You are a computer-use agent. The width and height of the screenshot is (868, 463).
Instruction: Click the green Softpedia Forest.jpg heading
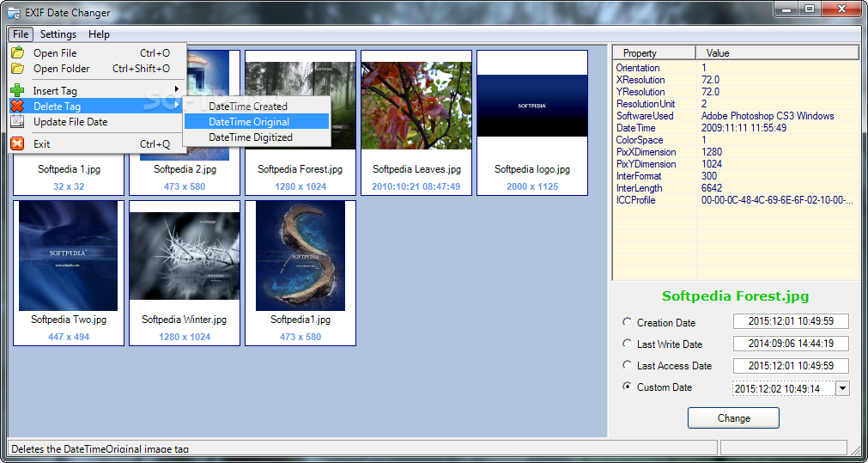point(735,295)
